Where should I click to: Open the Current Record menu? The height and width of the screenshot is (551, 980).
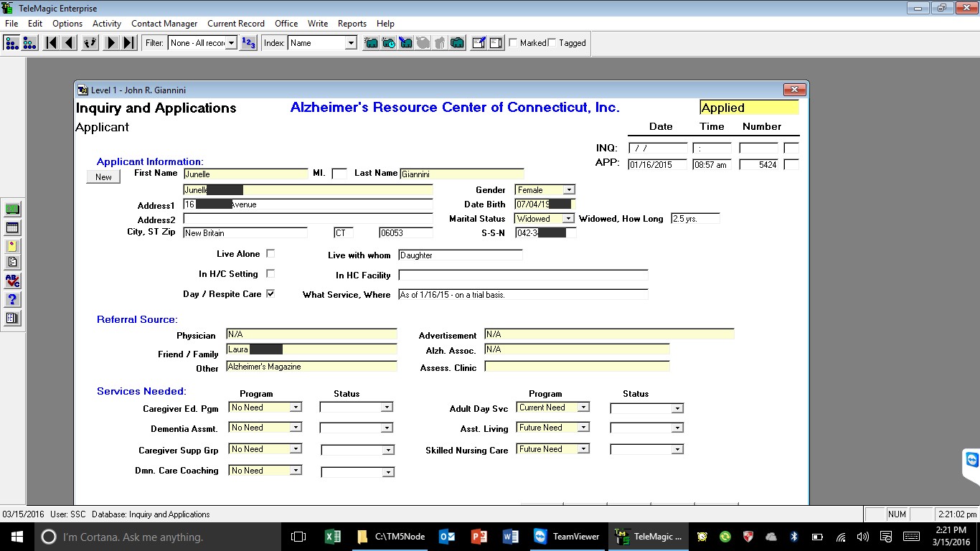pyautogui.click(x=236, y=24)
